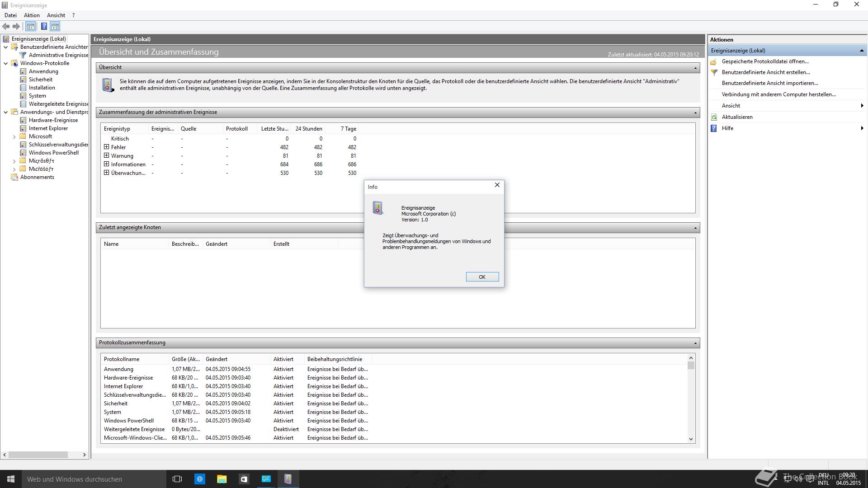This screenshot has width=868, height=488.
Task: Select the Kritisch event row
Action: [230, 139]
